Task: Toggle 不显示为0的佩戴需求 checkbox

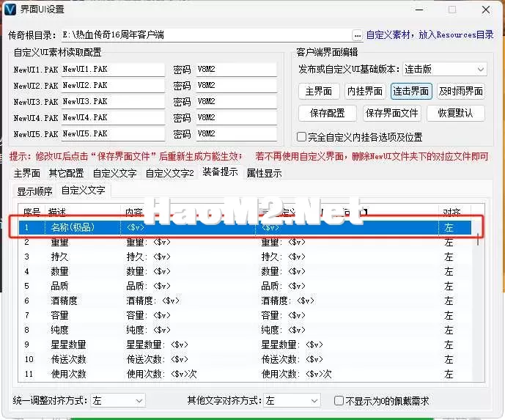Action: (339, 401)
